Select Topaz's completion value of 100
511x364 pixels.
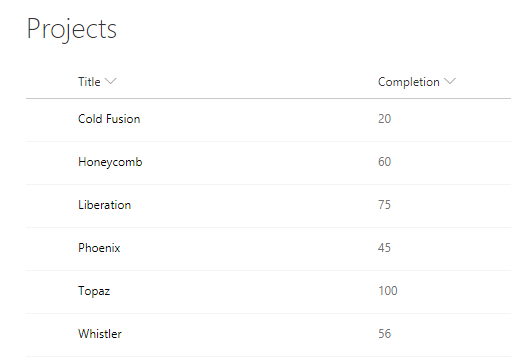(388, 291)
